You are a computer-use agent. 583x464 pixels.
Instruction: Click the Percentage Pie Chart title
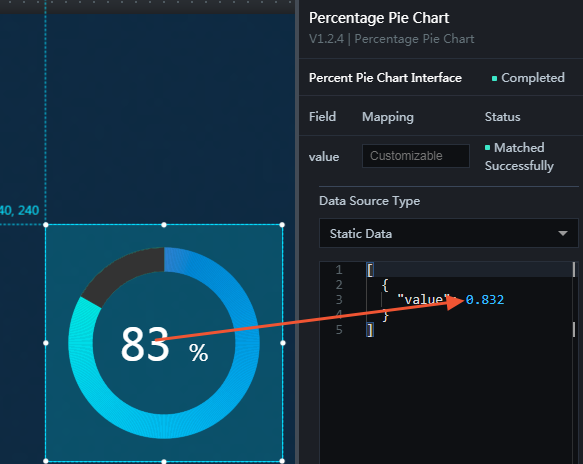tap(379, 18)
